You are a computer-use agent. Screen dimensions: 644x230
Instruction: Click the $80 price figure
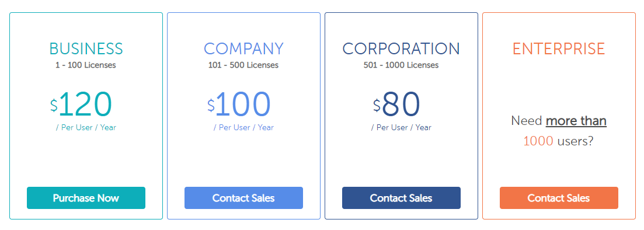coord(396,104)
